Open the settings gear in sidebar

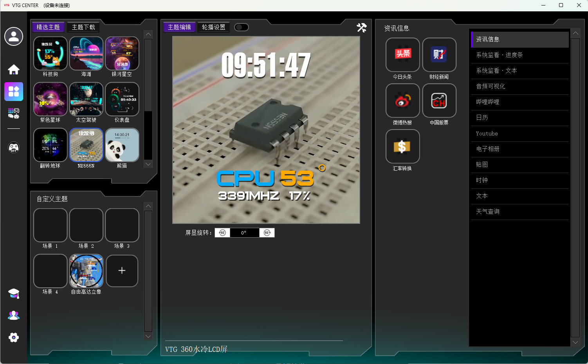click(14, 337)
